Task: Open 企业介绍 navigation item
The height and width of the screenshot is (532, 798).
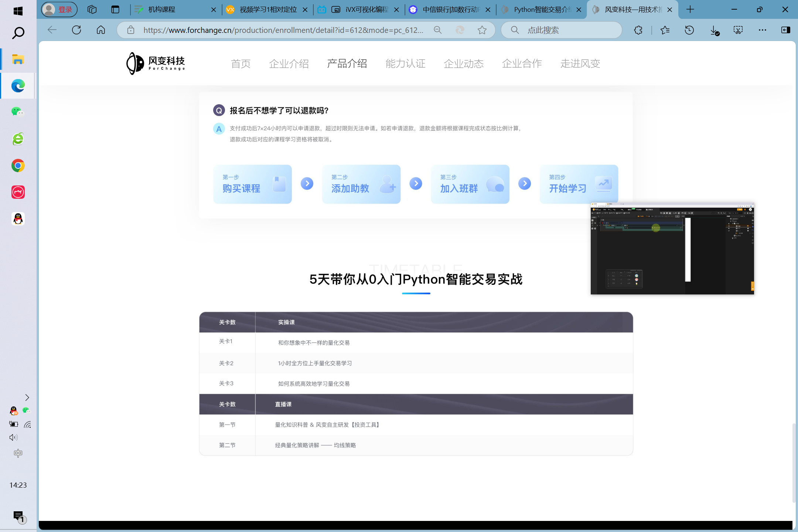Action: (x=289, y=64)
